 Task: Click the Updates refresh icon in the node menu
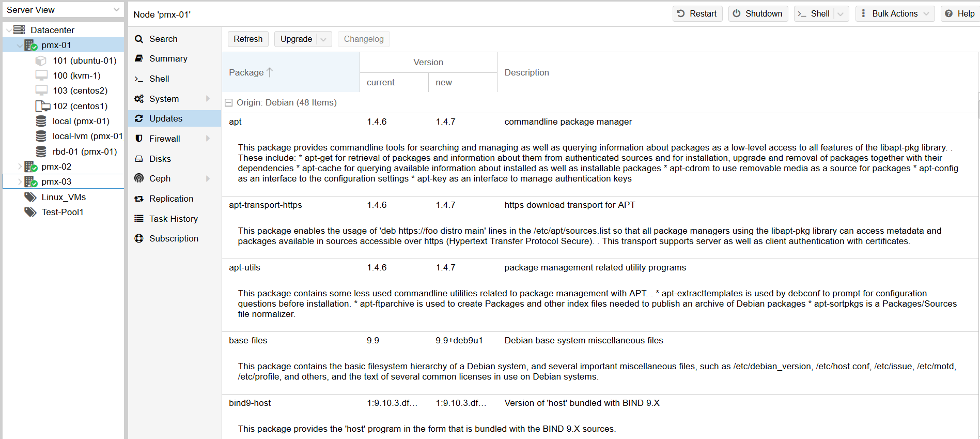[139, 118]
